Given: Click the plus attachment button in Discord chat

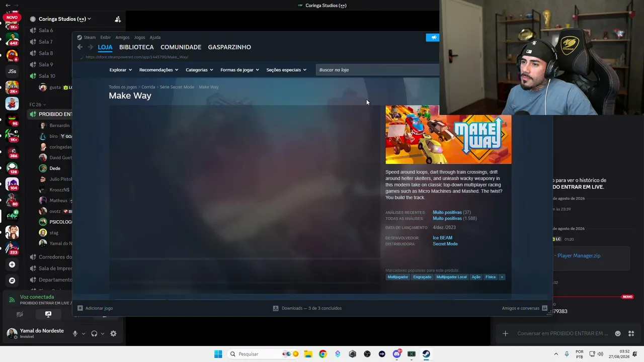Looking at the screenshot, I should 505,333.
